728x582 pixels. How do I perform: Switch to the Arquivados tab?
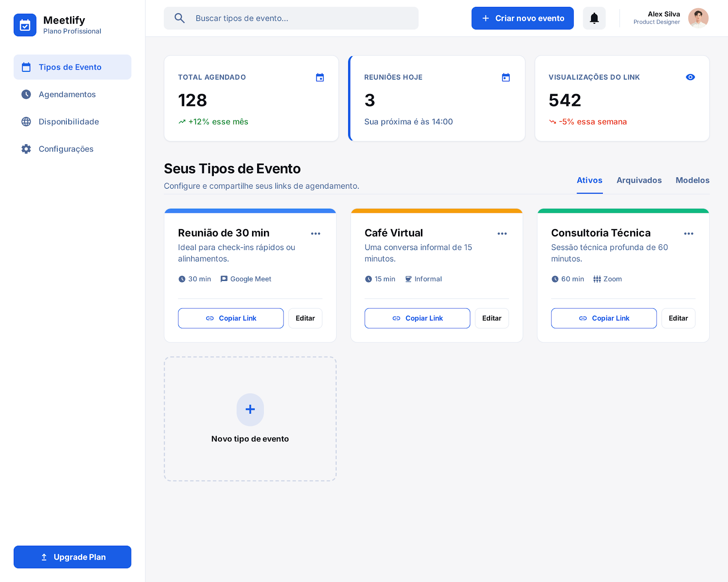[x=639, y=181]
